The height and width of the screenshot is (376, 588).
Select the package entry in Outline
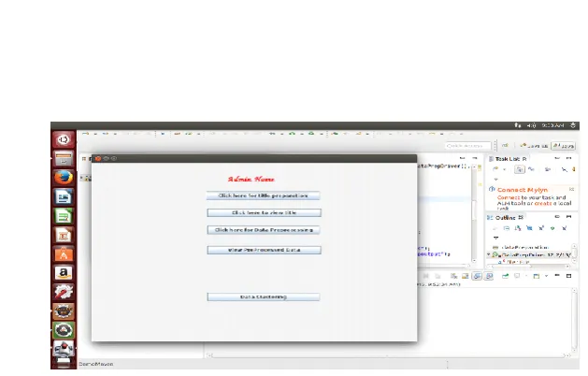(521, 248)
